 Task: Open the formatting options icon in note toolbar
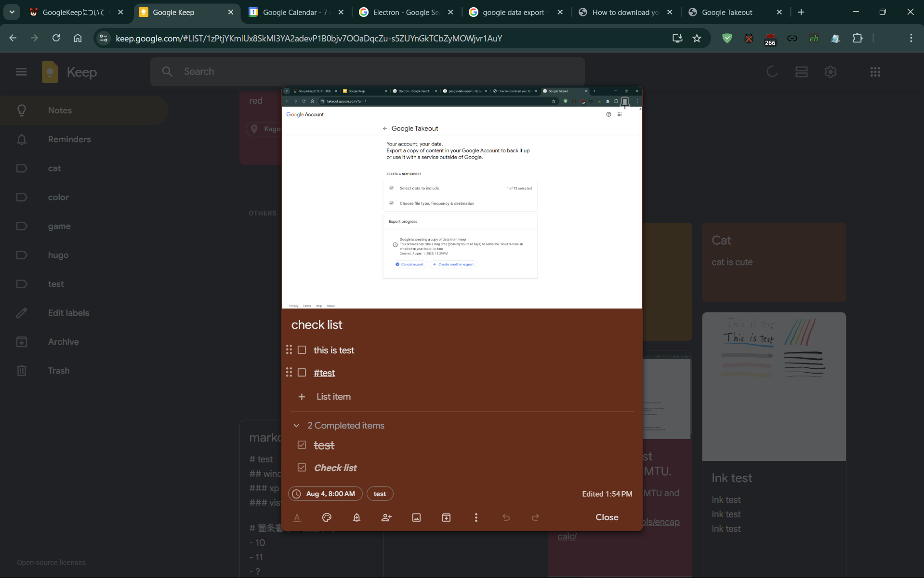click(x=297, y=517)
